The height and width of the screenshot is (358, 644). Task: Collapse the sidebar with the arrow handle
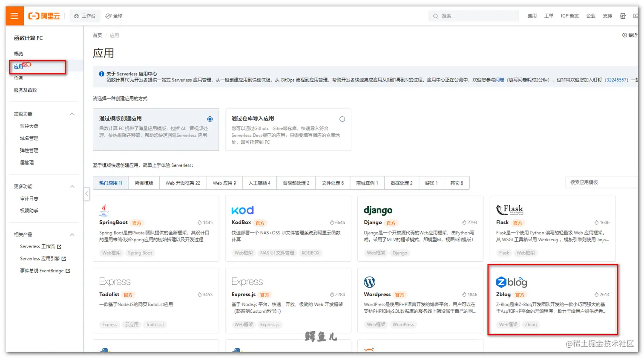tap(86, 194)
